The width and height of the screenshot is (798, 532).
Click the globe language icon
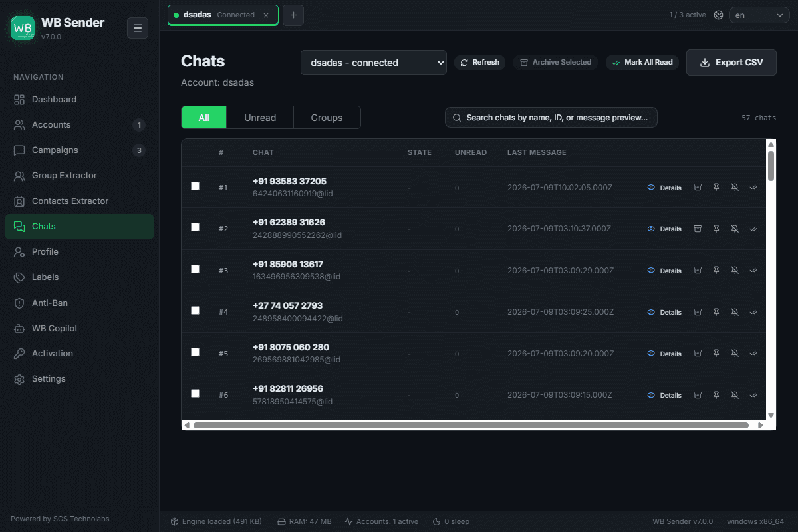[x=718, y=15]
